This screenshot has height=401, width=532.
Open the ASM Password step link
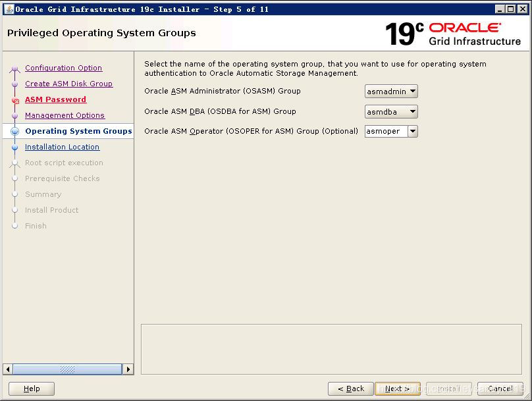click(56, 99)
